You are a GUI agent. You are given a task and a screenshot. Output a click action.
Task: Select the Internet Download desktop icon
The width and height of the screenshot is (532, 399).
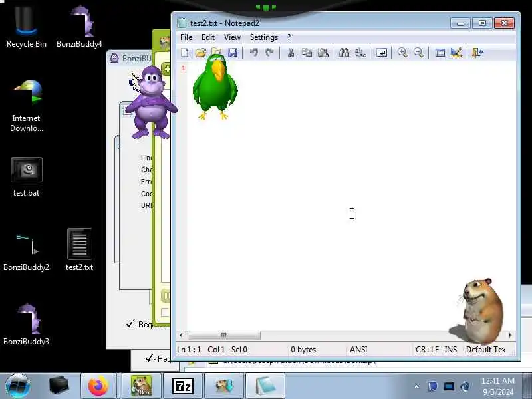27,106
